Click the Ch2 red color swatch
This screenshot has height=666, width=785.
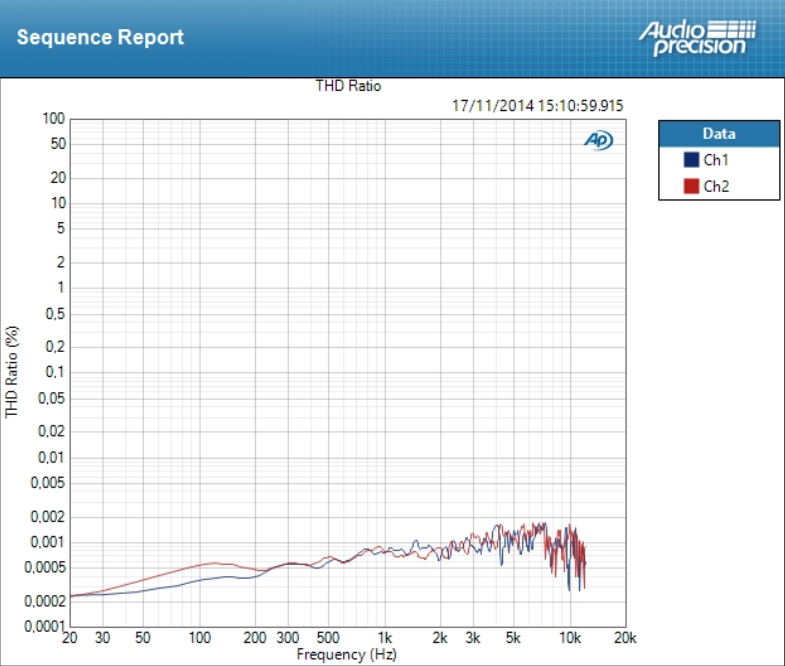tap(691, 186)
